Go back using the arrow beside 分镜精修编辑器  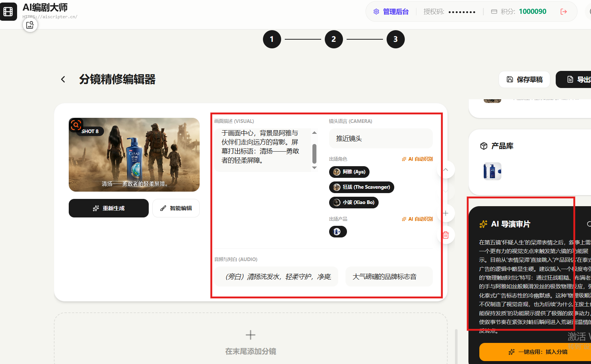click(63, 79)
